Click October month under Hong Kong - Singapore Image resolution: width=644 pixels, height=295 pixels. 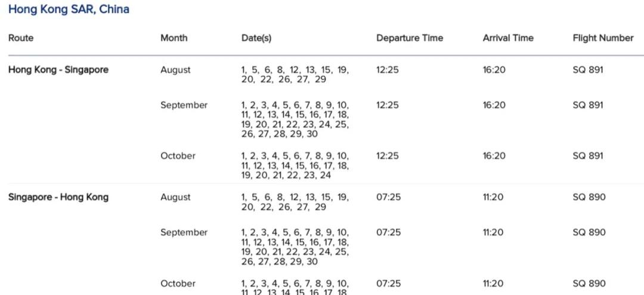[178, 156]
